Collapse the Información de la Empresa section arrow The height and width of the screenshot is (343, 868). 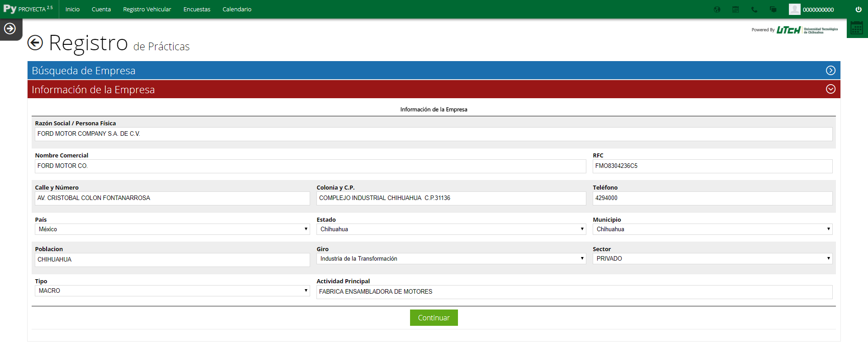point(830,89)
